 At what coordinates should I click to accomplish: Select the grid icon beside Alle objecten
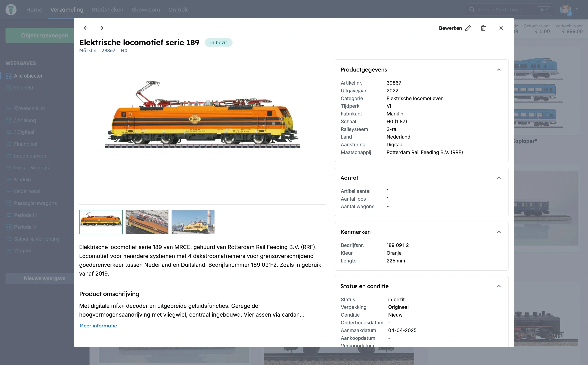(8, 75)
